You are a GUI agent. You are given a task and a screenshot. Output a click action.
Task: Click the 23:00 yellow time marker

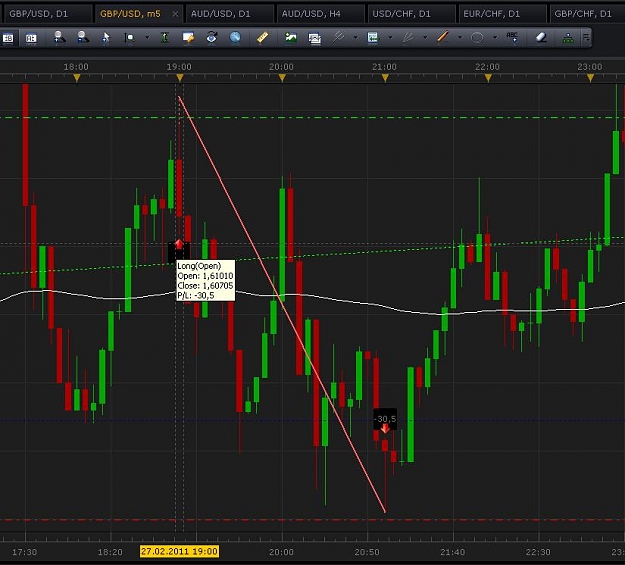pyautogui.click(x=590, y=78)
